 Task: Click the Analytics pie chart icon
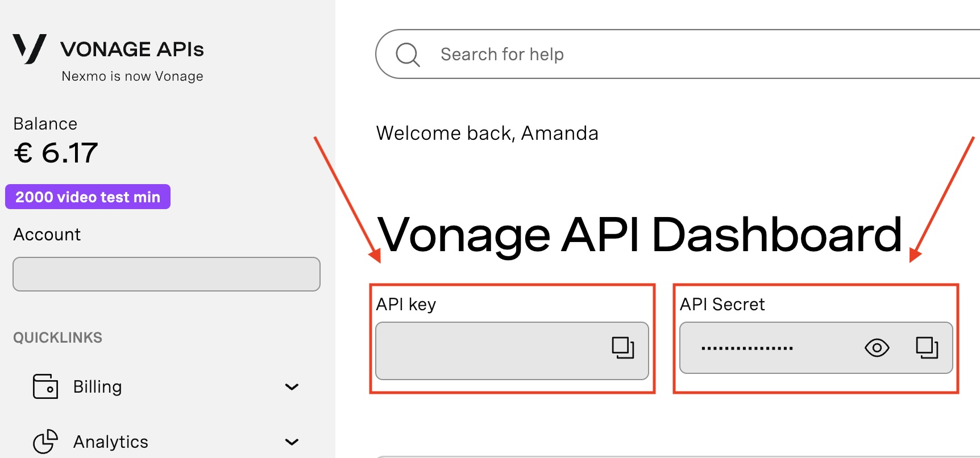pos(45,442)
